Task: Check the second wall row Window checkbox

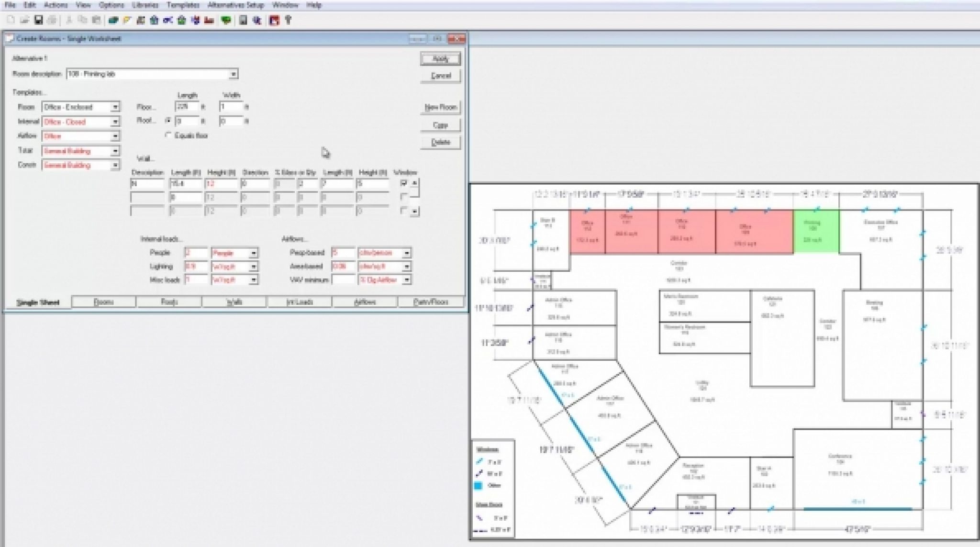Action: point(404,197)
